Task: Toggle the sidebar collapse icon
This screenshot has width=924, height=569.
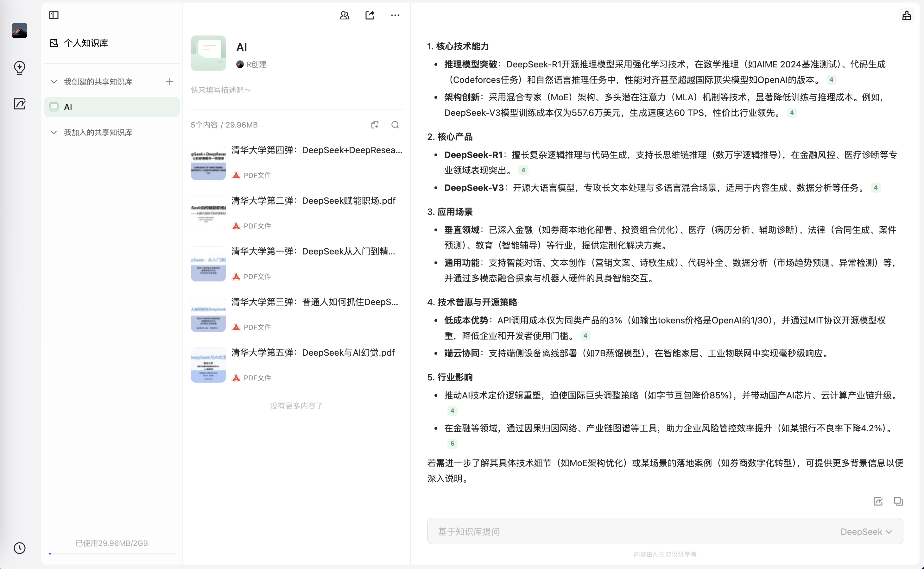Action: pyautogui.click(x=54, y=15)
